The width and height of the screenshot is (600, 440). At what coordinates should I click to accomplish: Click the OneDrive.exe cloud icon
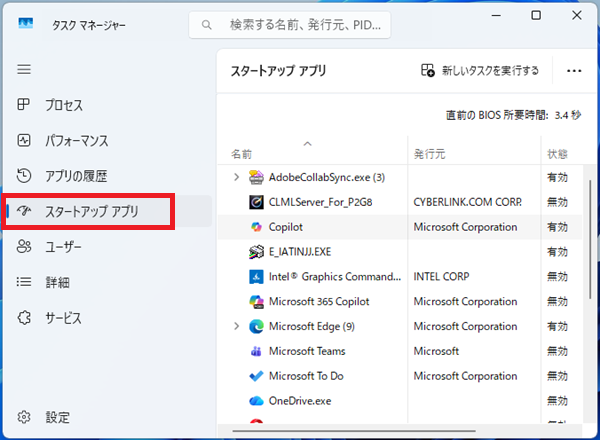(x=256, y=401)
